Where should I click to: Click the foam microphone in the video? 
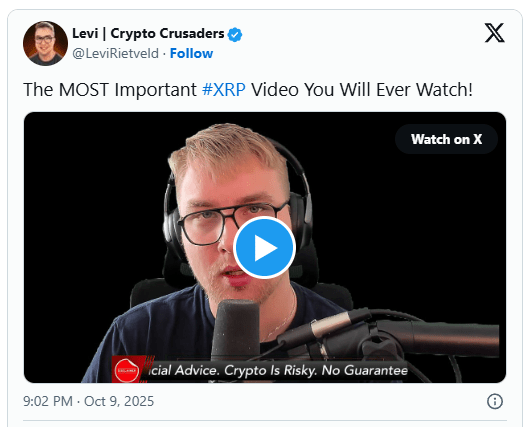tap(236, 327)
